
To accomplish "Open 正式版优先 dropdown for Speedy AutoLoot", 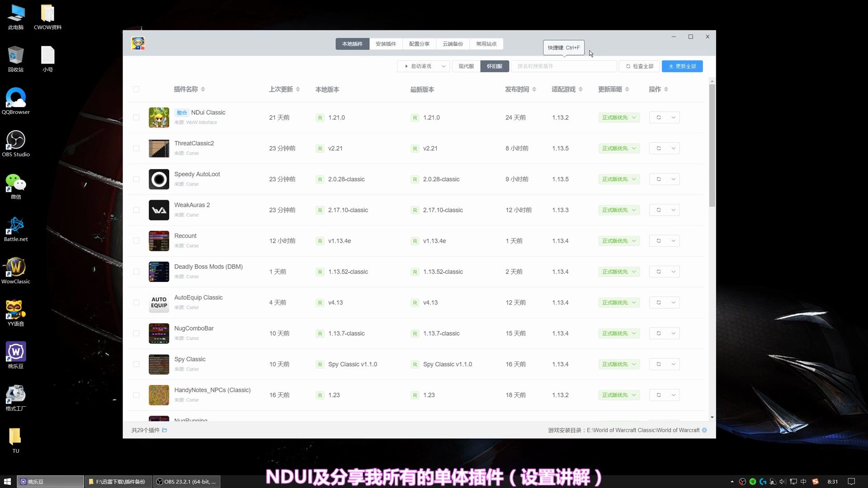I will click(619, 179).
